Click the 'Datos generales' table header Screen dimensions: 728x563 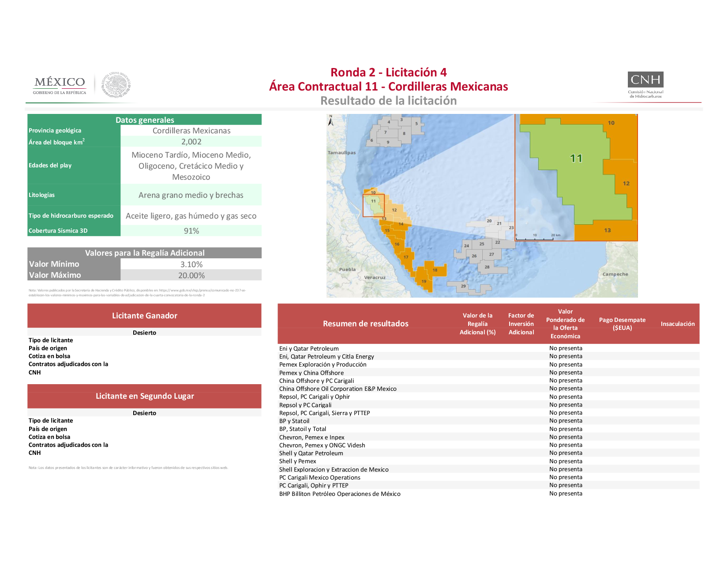pos(145,120)
